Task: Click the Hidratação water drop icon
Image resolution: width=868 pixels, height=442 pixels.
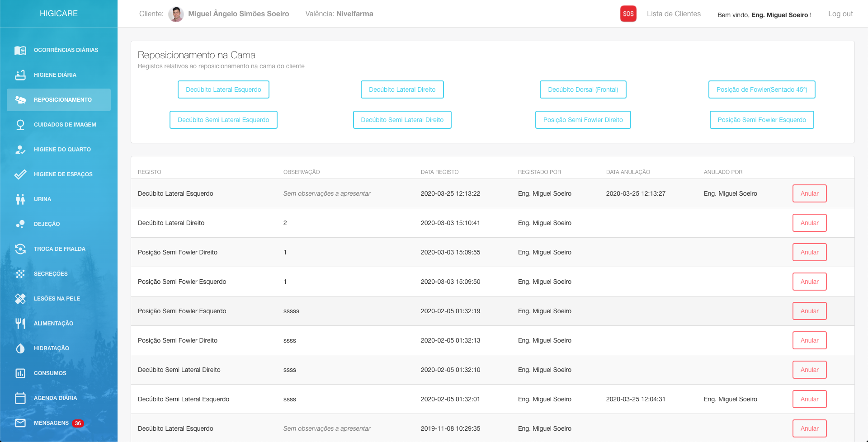Action: 20,348
